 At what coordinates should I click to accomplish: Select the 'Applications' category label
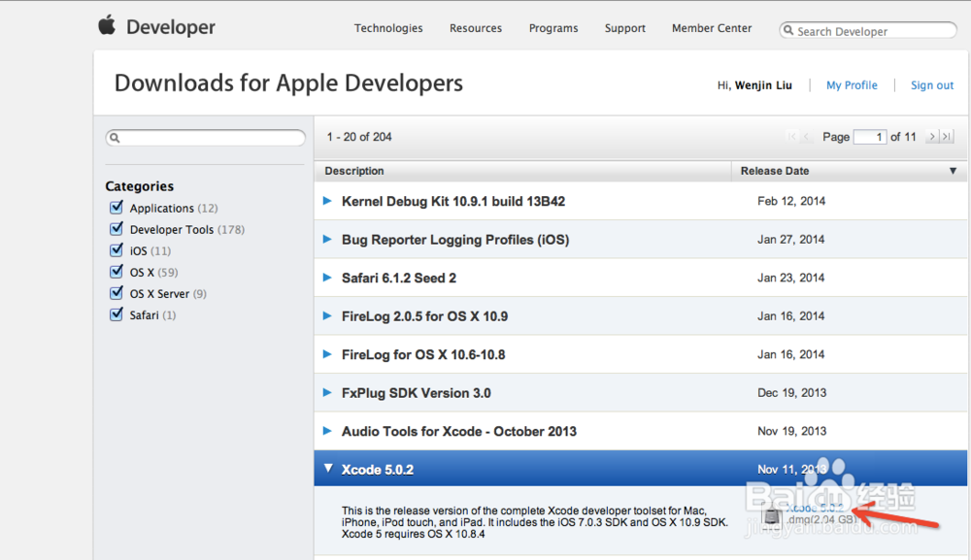(x=161, y=208)
